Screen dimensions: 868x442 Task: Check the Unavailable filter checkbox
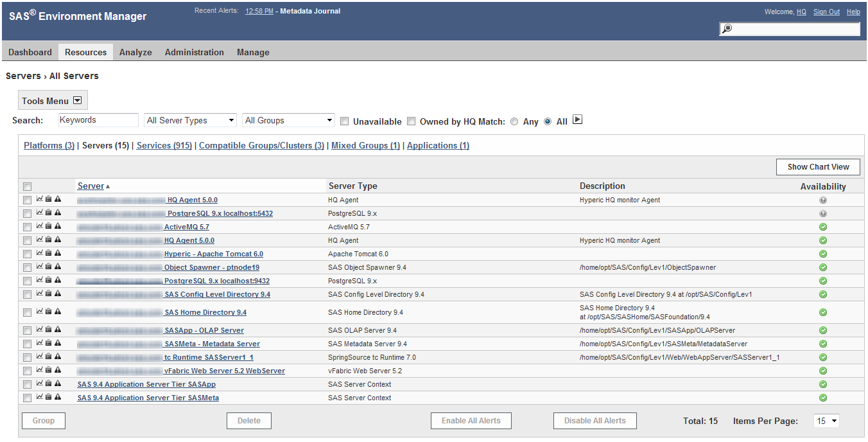click(344, 121)
